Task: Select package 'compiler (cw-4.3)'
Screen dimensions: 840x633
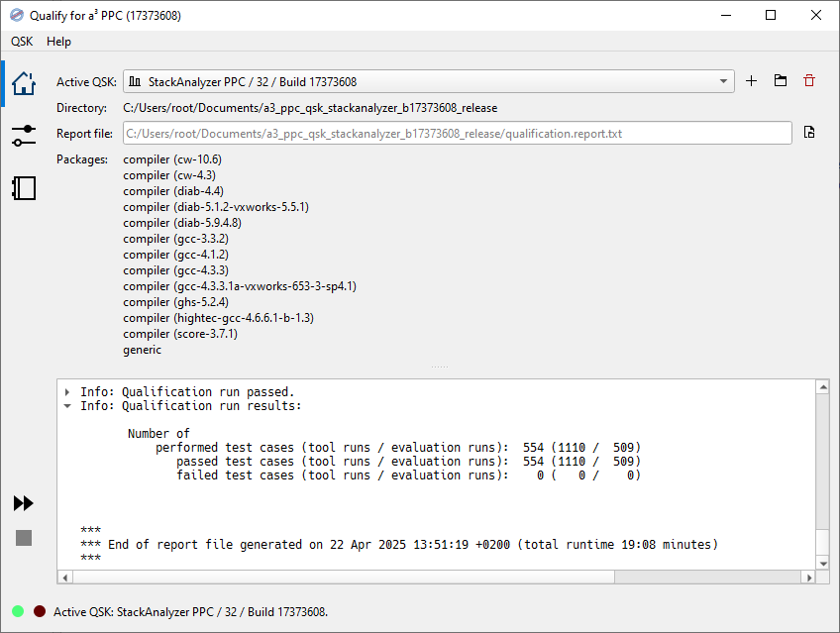Action: pyautogui.click(x=169, y=175)
